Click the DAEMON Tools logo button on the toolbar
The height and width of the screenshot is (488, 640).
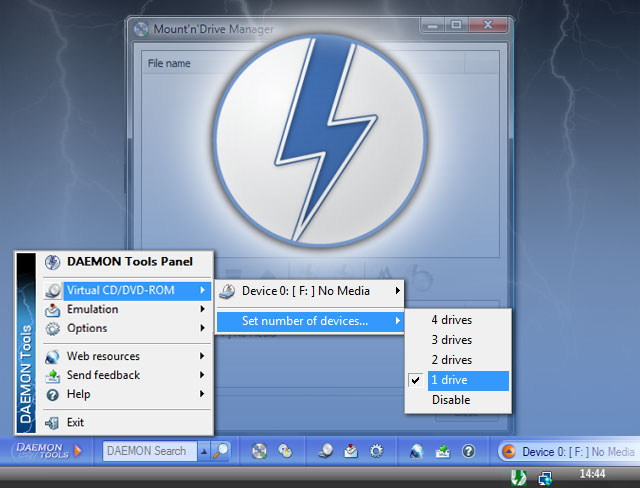coord(48,451)
